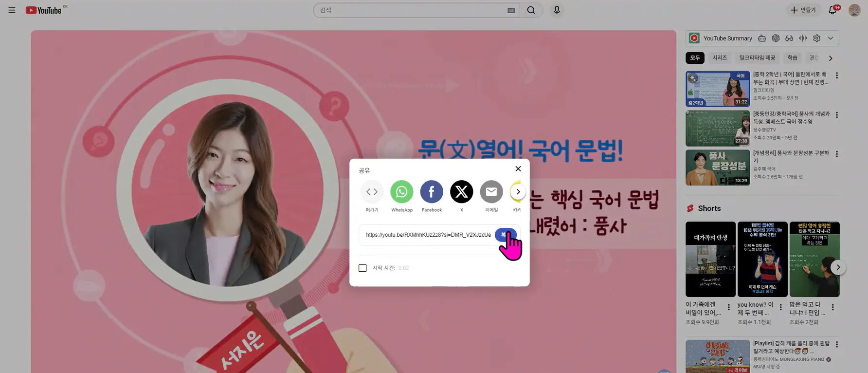868x373 pixels.
Task: Open the Christmas Carols playlist live thumbnail
Action: point(718,356)
